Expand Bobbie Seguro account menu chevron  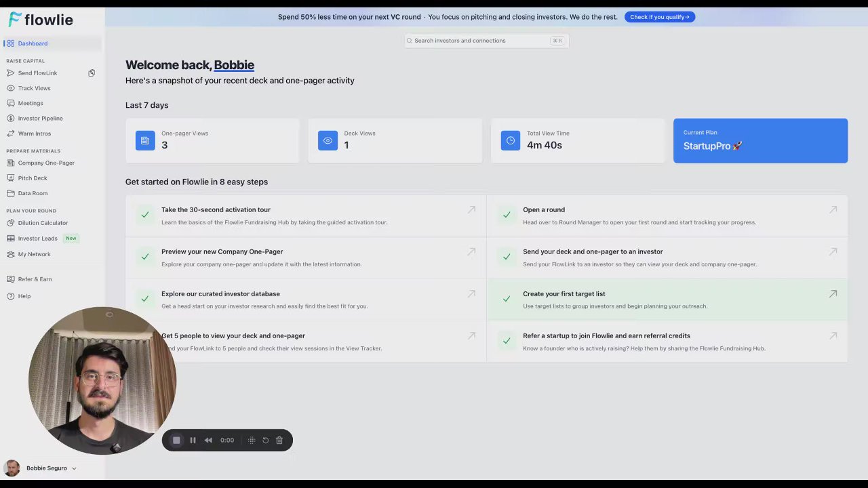(x=74, y=468)
